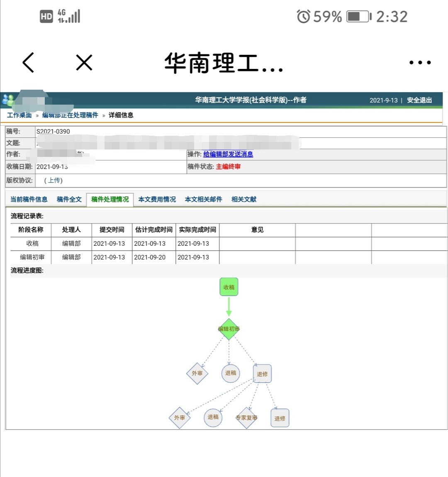Click the 退修 node below 编辑初审
The width and height of the screenshot is (448, 477).
(x=262, y=374)
